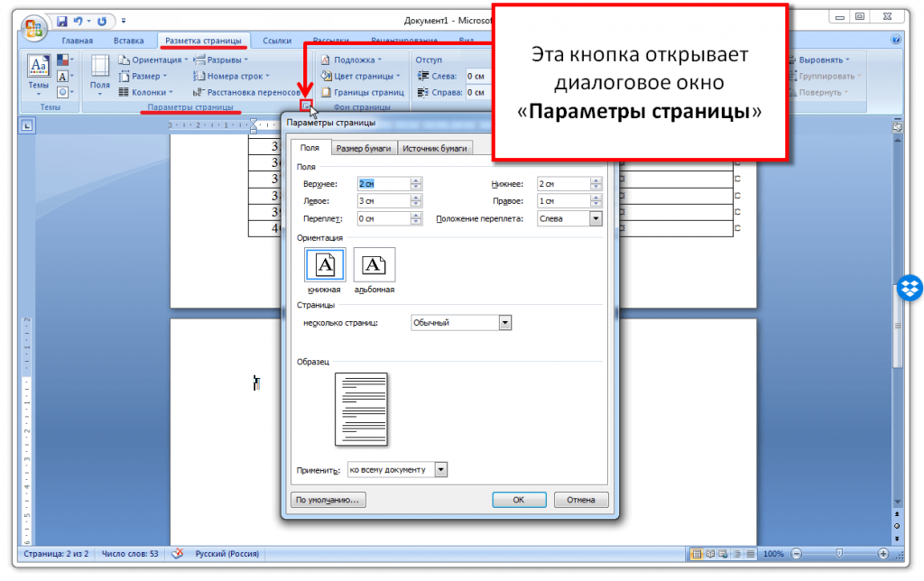Click the Save icon in Quick Access toolbar

[61, 20]
